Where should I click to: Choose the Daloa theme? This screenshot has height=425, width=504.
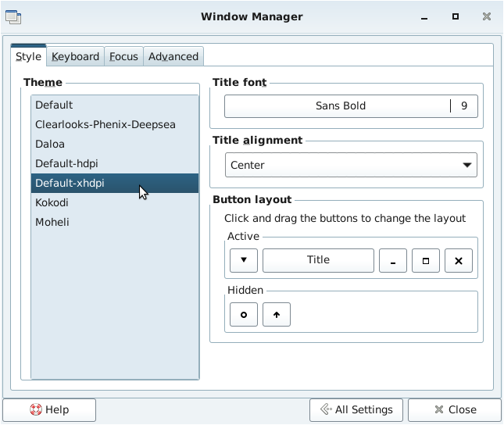click(50, 144)
